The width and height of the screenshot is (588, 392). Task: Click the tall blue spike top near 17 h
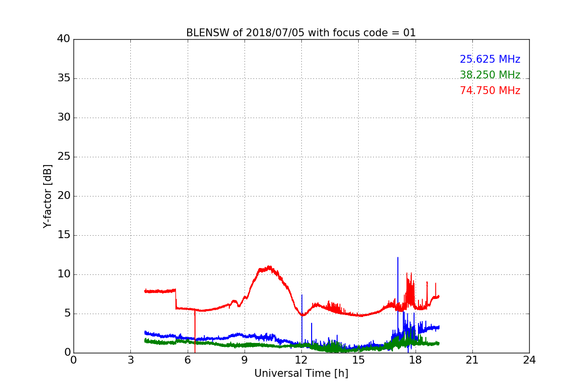tap(398, 258)
